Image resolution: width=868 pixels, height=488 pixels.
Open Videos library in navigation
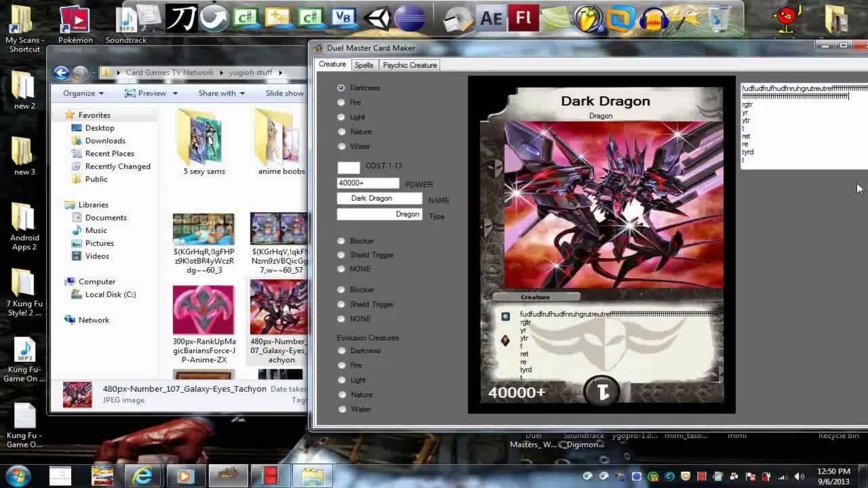(x=97, y=256)
